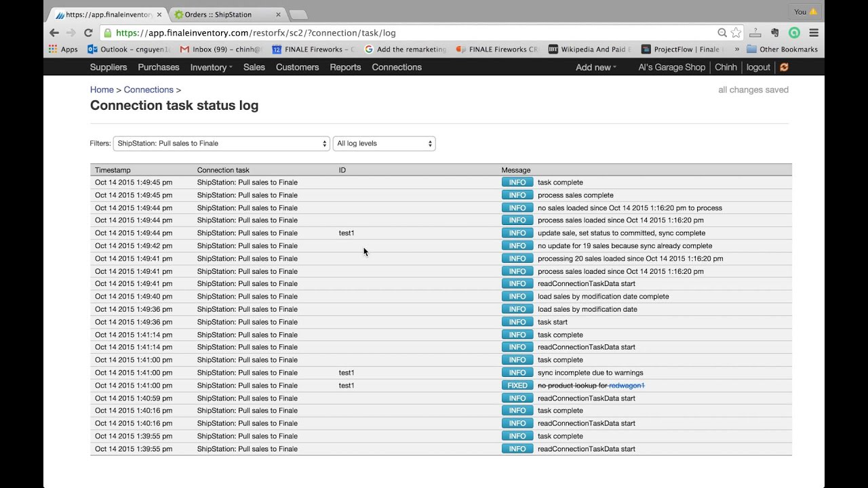Open the connection task filter dropdown
Screen dimensions: 868x488
pos(221,144)
